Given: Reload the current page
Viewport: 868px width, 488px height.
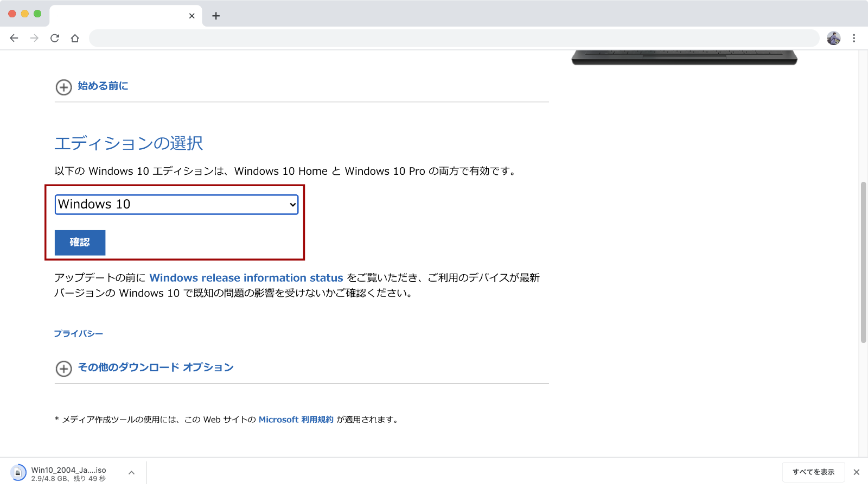Looking at the screenshot, I should (55, 38).
